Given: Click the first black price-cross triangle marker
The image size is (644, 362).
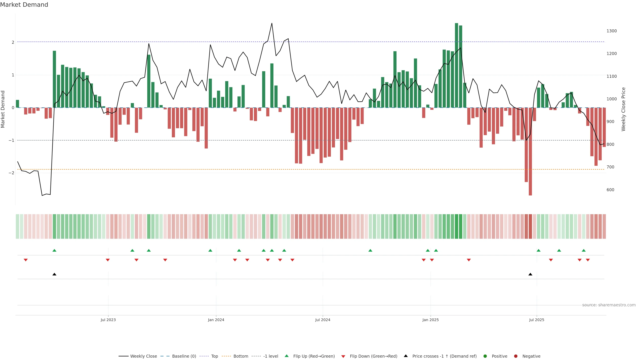Looking at the screenshot, I should [x=54, y=274].
